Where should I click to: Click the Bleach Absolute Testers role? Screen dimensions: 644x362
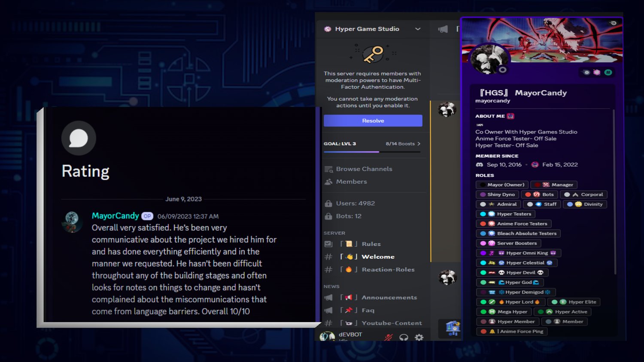point(518,234)
